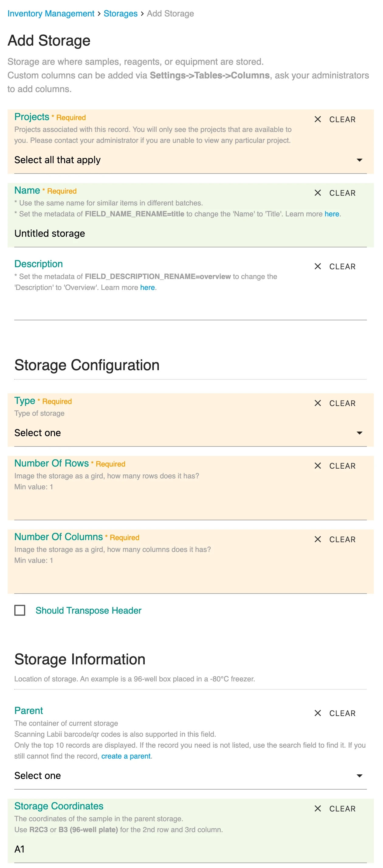The width and height of the screenshot is (383, 868).
Task: Click the X icon for Number Of Columns
Action: (317, 539)
